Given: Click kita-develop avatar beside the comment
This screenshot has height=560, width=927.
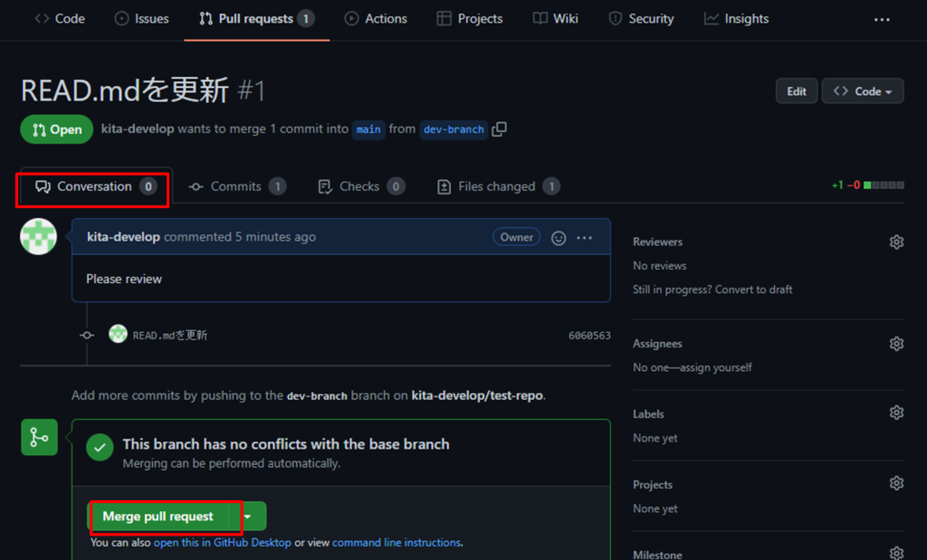Looking at the screenshot, I should tap(38, 237).
